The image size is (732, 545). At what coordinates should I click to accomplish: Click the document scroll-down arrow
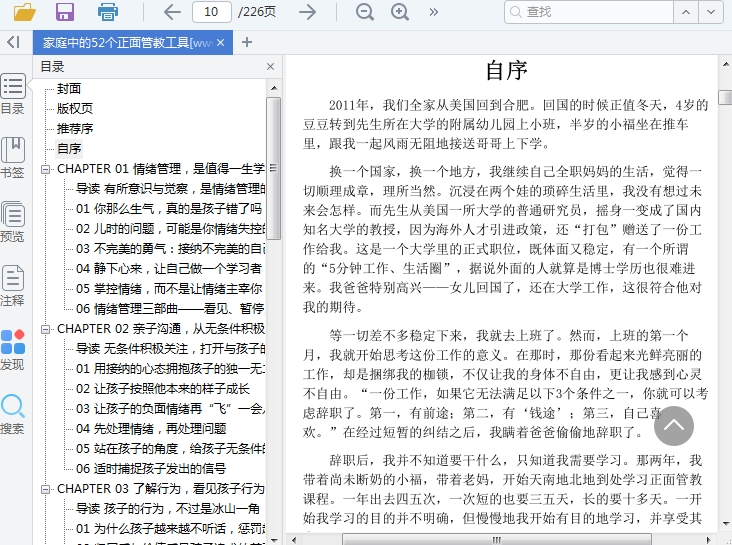coord(725,524)
